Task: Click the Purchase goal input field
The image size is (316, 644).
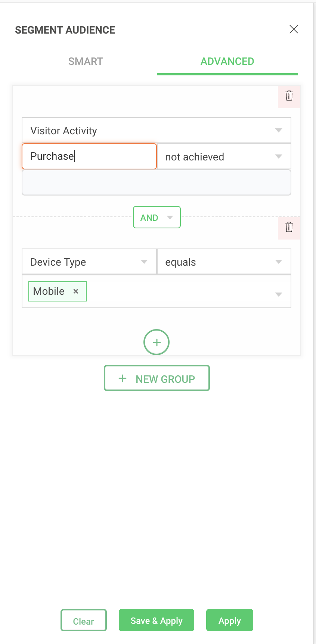Action: coord(89,156)
